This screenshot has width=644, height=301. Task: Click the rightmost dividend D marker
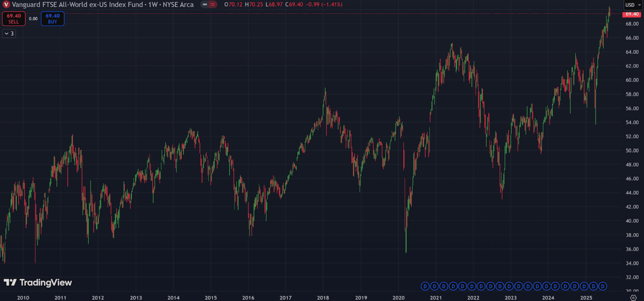pos(603,286)
